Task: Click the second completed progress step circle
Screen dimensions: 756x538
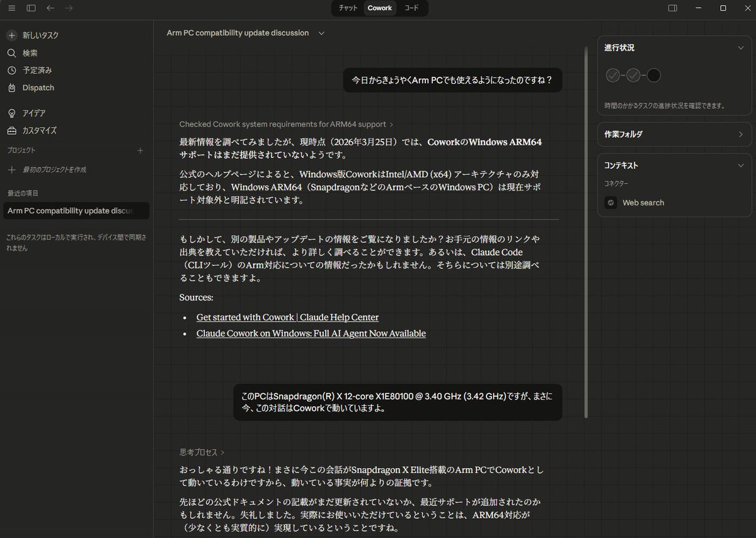Action: pyautogui.click(x=633, y=76)
